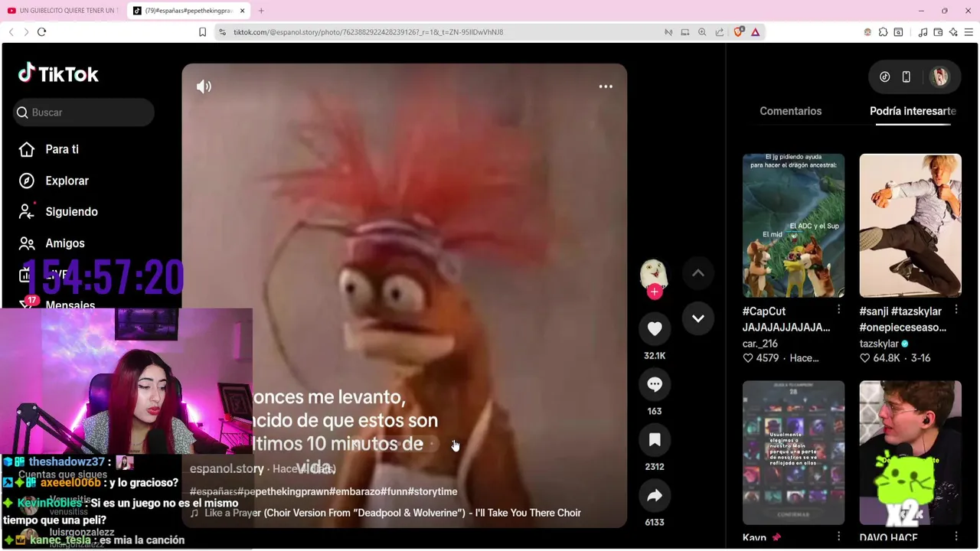This screenshot has height=551, width=980.
Task: Open the sanji tazskylar video thumbnail
Action: [x=910, y=225]
